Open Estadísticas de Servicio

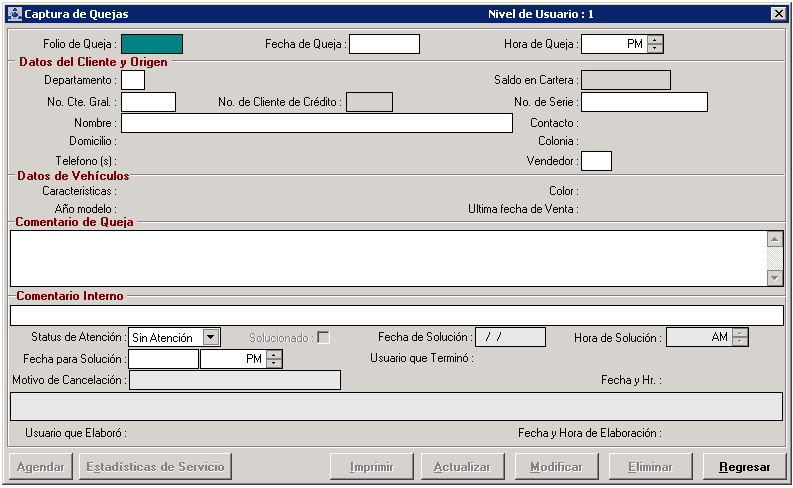155,467
